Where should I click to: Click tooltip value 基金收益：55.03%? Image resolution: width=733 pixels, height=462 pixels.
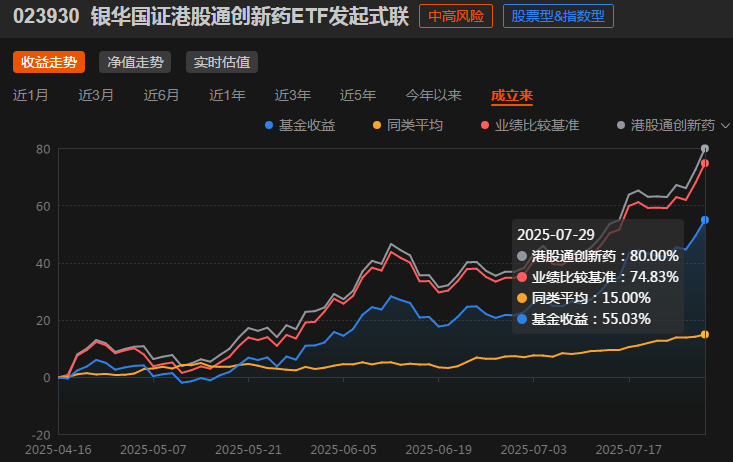click(x=584, y=319)
